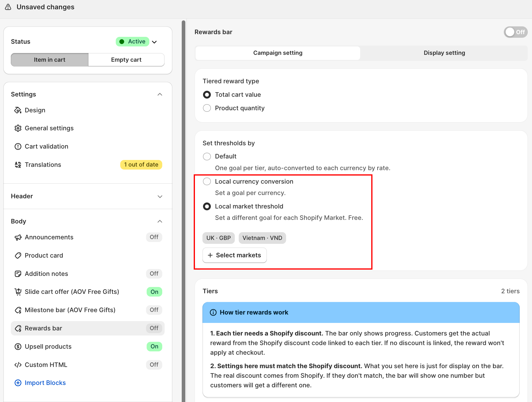Choose Local market threshold option

(207, 206)
